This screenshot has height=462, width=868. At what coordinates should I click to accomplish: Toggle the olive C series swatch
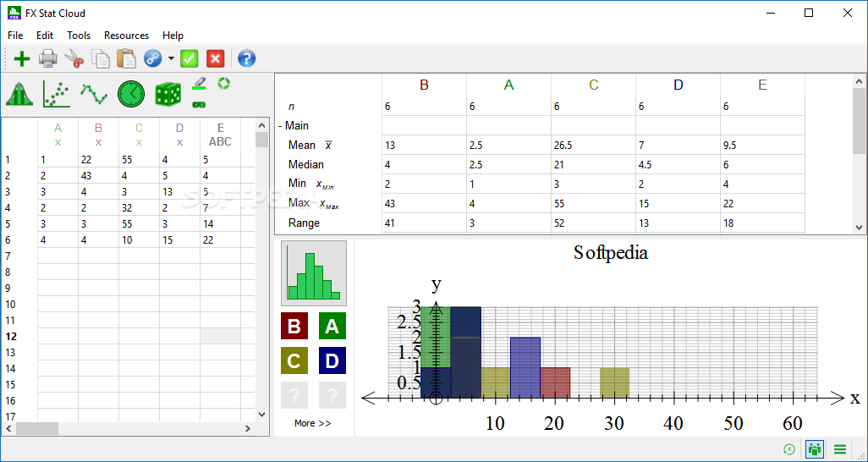tap(294, 360)
